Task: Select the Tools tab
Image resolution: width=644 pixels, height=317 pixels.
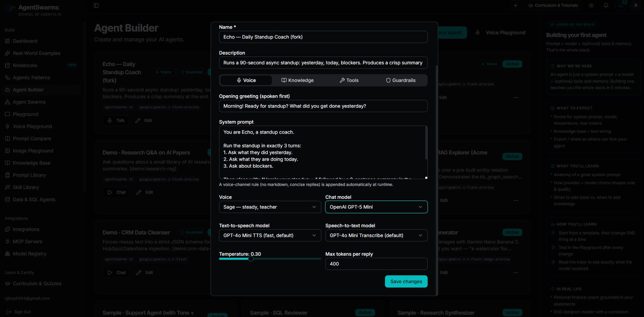Action: coord(349,80)
